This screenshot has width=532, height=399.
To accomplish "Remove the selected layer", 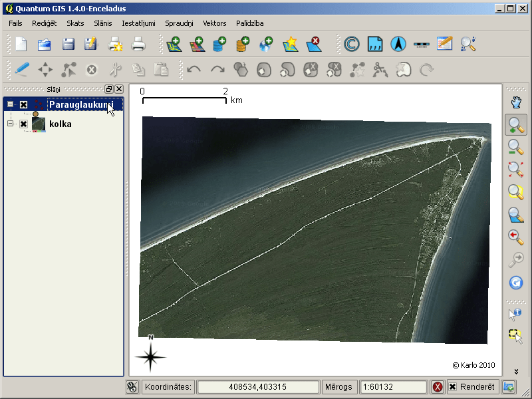I will tap(313, 44).
